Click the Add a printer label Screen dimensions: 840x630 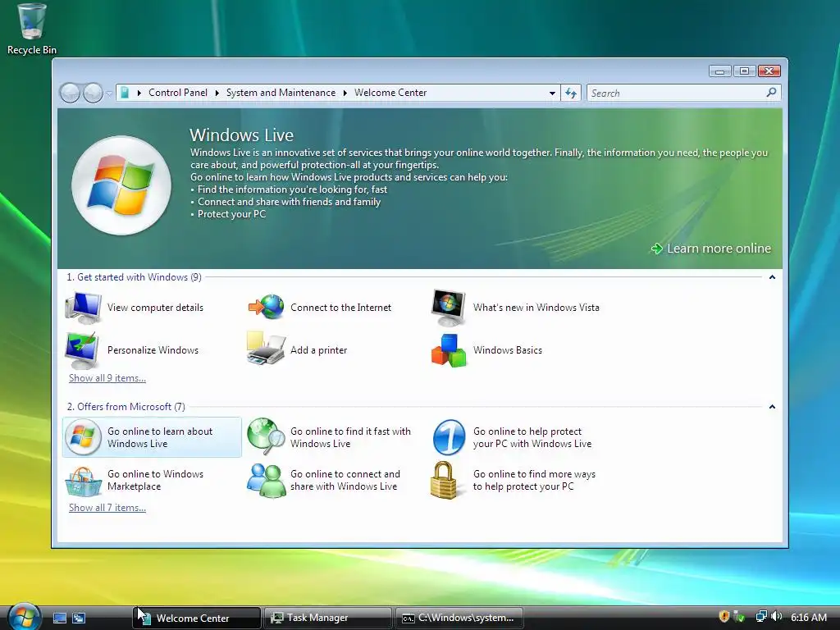pyautogui.click(x=319, y=350)
